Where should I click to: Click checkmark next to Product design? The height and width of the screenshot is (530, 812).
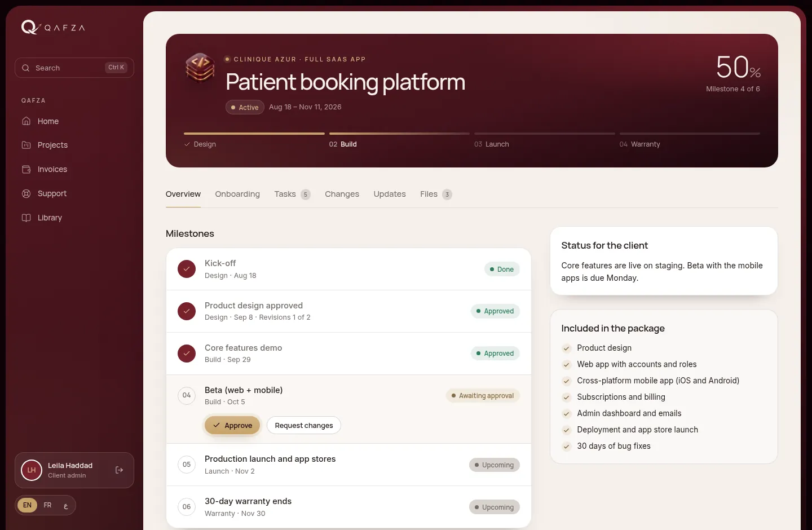point(567,348)
